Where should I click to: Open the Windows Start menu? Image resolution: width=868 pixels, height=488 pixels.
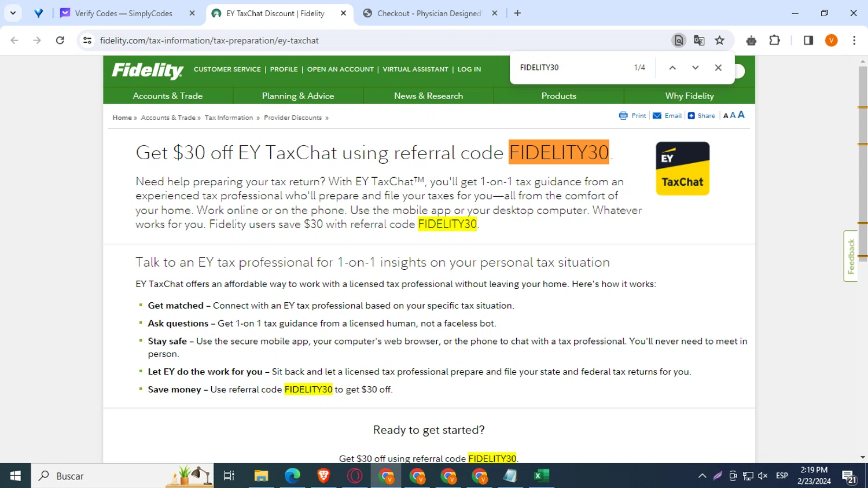16,476
